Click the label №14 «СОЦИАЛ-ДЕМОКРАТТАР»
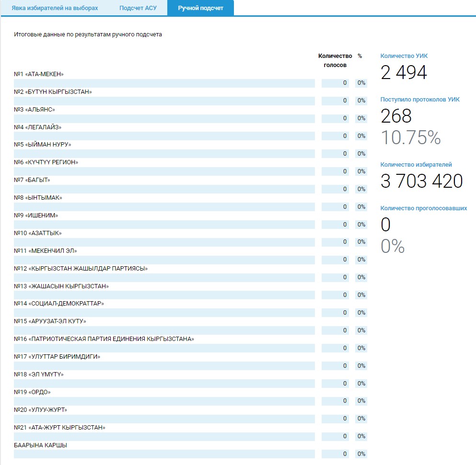 [x=59, y=304]
